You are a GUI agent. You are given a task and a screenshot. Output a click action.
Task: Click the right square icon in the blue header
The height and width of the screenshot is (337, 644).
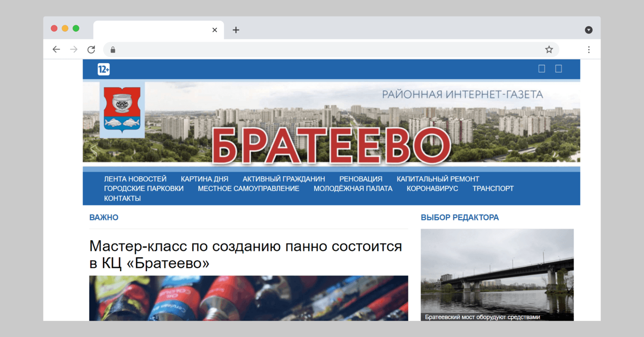558,69
